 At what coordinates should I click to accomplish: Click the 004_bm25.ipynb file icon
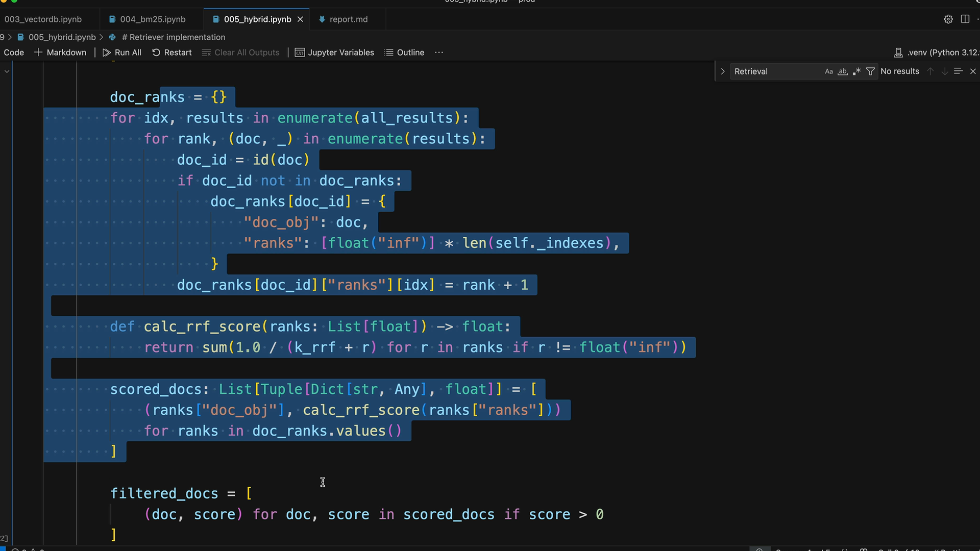tap(112, 19)
